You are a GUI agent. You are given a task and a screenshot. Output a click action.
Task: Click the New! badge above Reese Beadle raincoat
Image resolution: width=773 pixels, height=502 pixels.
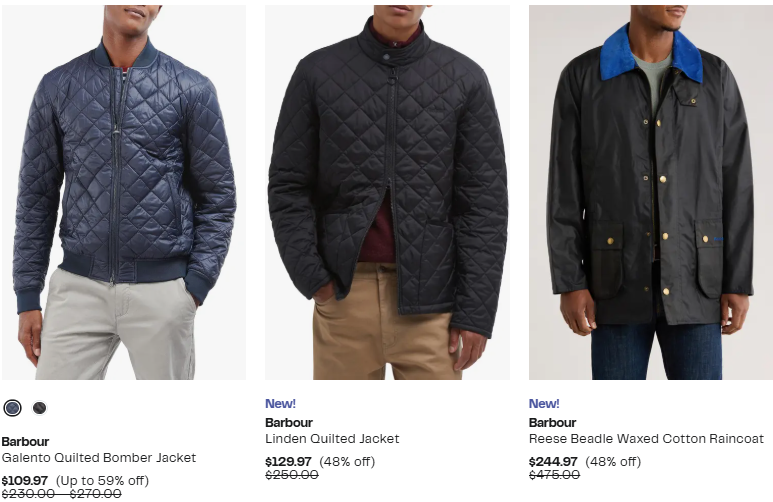[x=544, y=403]
